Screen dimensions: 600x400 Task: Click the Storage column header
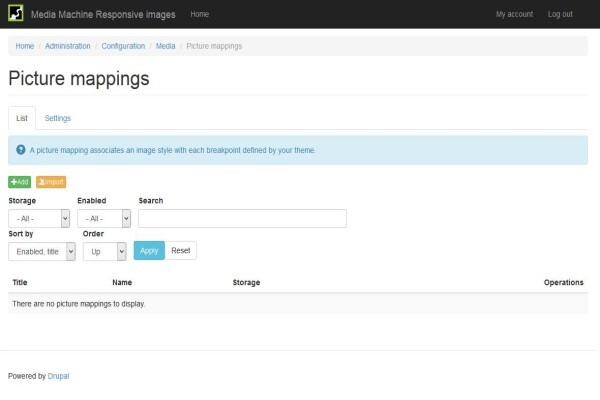[x=246, y=282]
